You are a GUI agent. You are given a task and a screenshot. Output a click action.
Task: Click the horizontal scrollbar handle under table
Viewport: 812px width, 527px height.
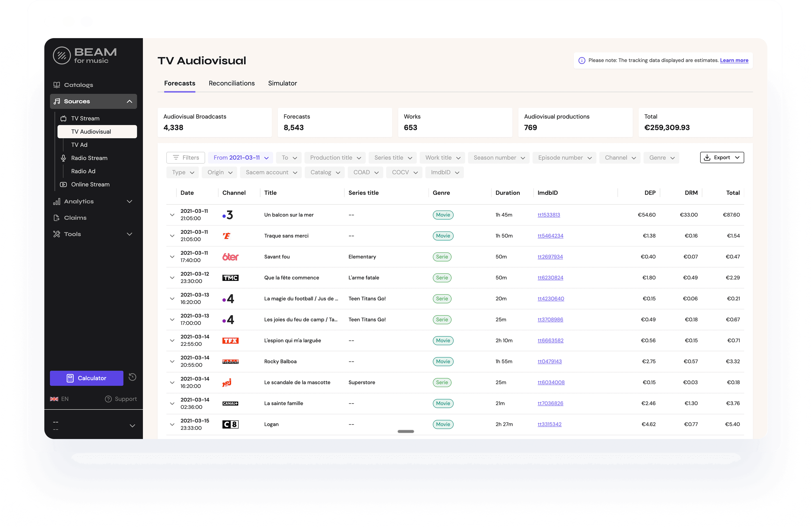click(x=406, y=431)
